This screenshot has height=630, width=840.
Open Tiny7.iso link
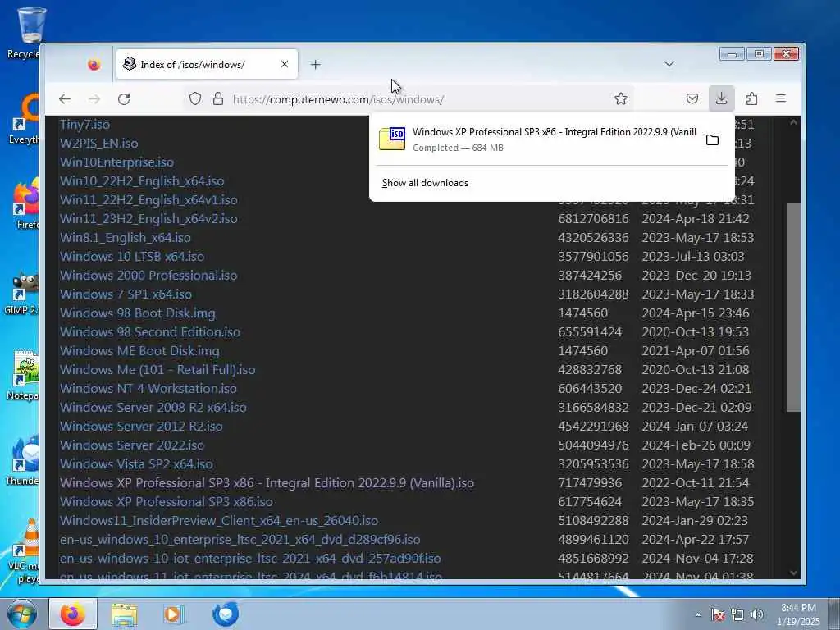(84, 125)
